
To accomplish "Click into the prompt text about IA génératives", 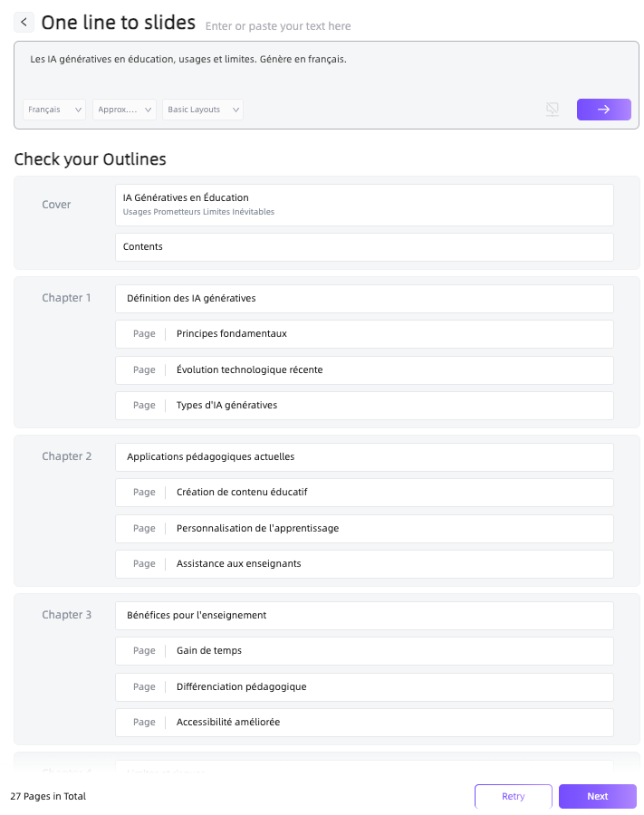I will coord(188,60).
